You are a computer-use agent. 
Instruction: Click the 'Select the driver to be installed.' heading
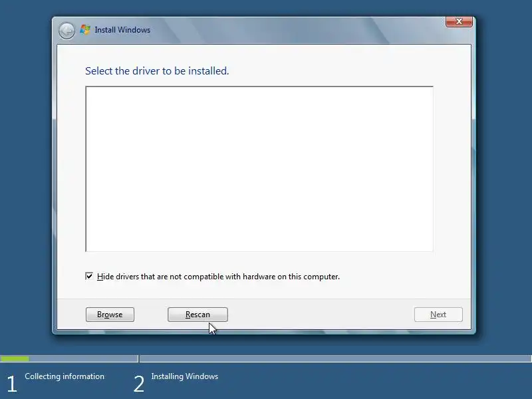[x=157, y=71]
